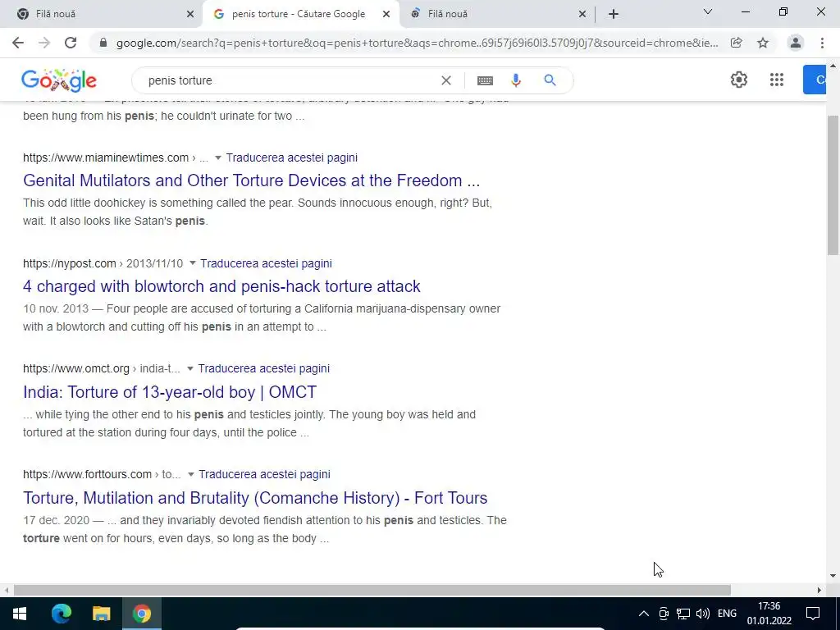This screenshot has height=630, width=840.
Task: Reload the page with the refresh icon
Action: [x=71, y=43]
